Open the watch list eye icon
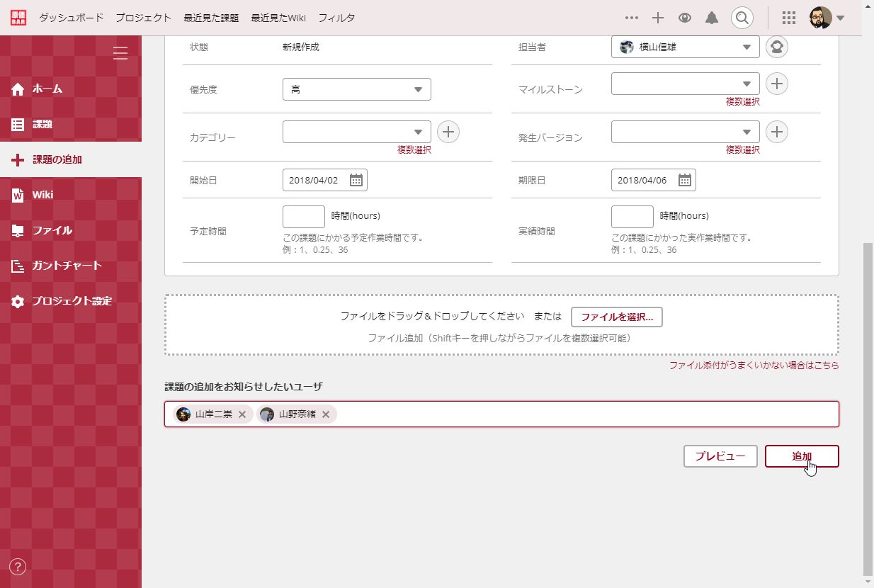Viewport: 874px width, 588px height. pos(684,18)
